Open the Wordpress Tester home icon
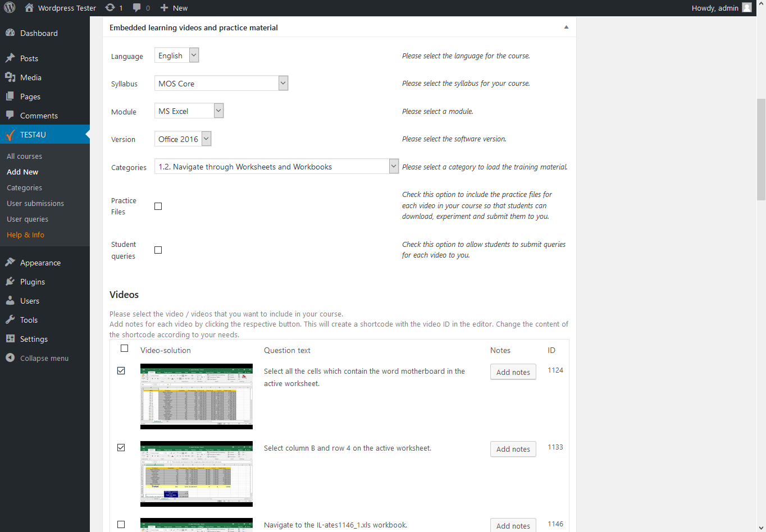Screen dimensions: 766x532 tap(29, 8)
